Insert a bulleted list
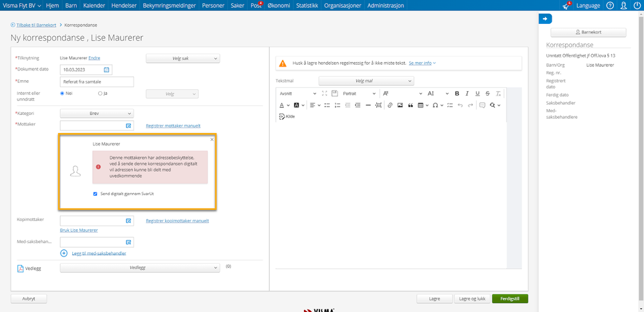The height and width of the screenshot is (312, 644). point(327,105)
